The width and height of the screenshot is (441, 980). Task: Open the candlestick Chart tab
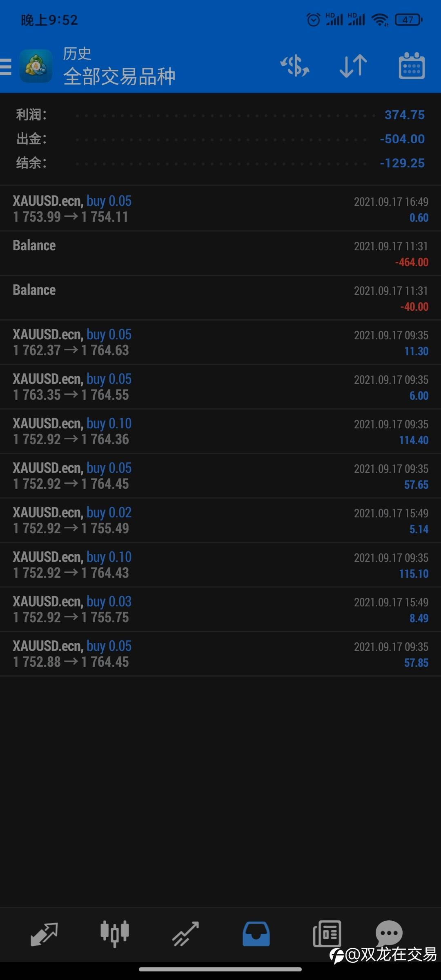115,933
